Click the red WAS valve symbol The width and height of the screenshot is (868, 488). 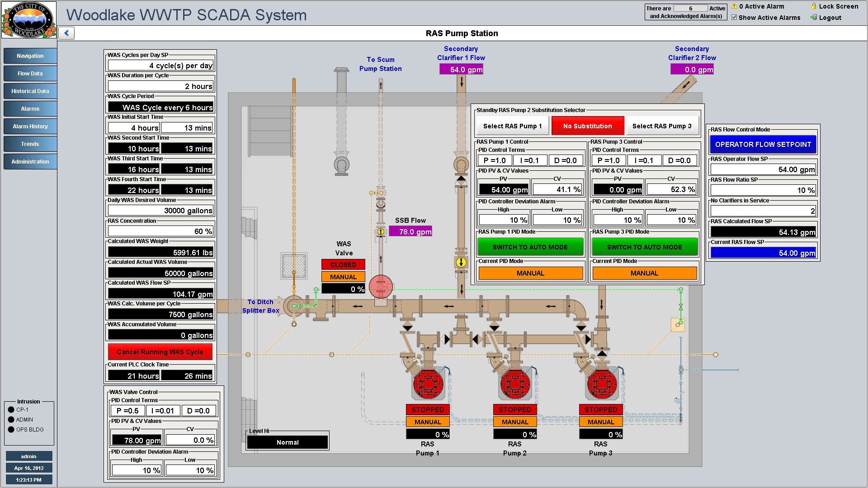coord(381,287)
